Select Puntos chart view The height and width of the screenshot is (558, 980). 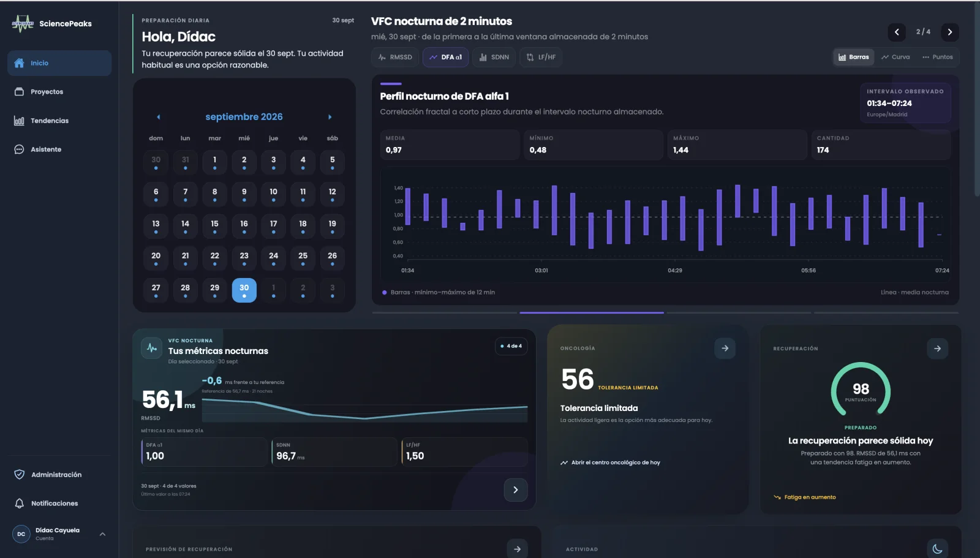[938, 57]
